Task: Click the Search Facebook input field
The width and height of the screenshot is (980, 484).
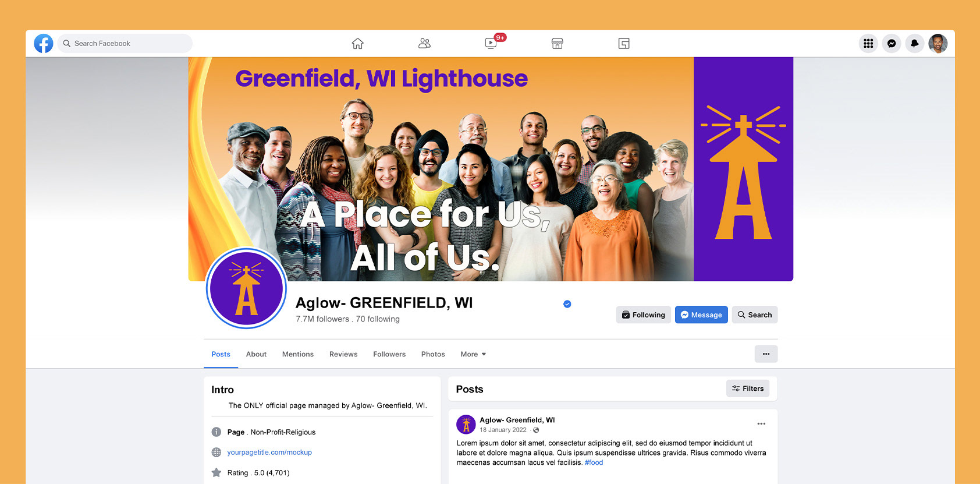Action: [125, 43]
